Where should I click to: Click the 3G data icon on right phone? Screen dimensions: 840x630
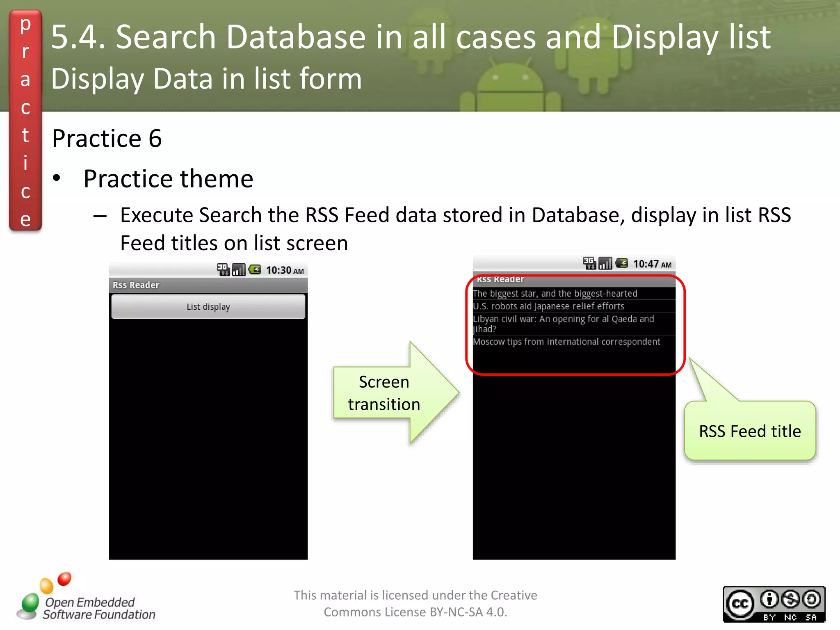[x=589, y=263]
